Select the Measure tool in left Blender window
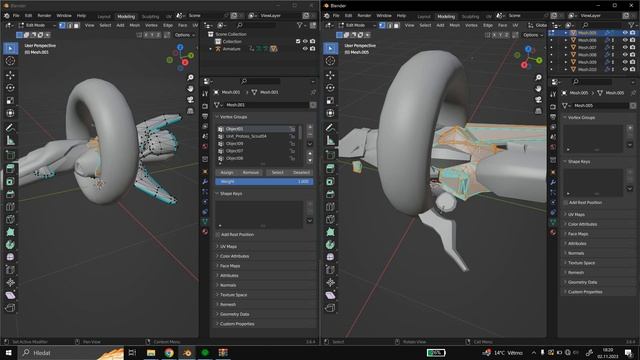This screenshot has width=640, height=360. tap(10, 140)
